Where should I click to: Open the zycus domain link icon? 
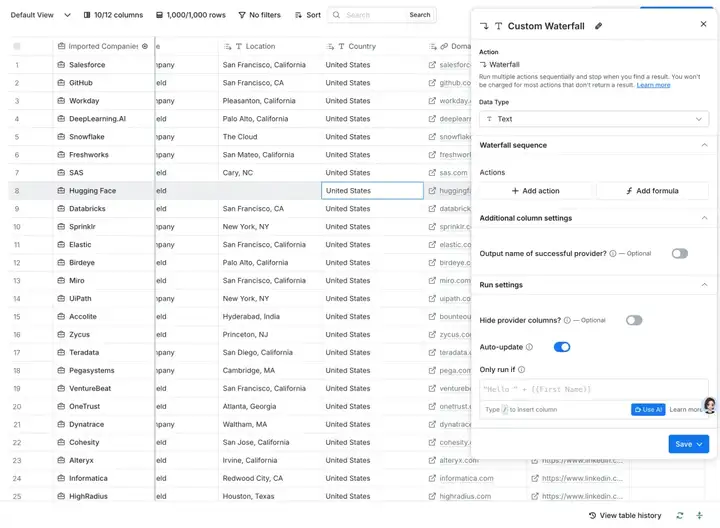tap(432, 334)
